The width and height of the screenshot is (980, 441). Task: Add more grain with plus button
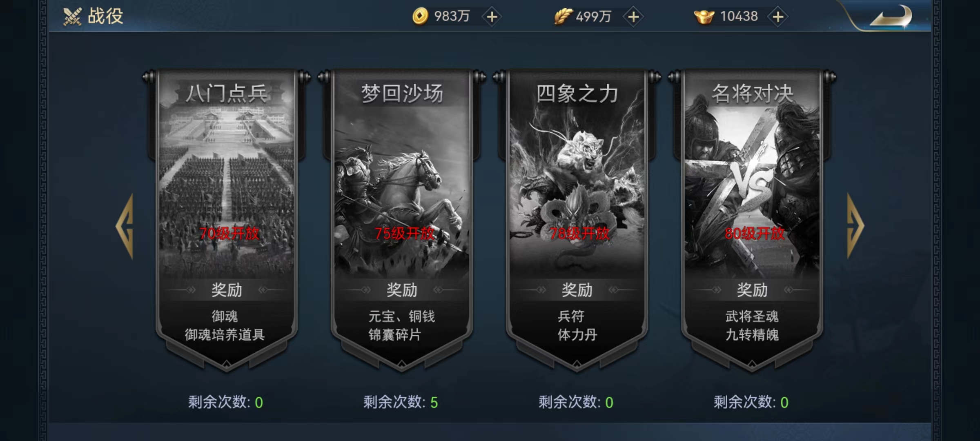coord(633,17)
